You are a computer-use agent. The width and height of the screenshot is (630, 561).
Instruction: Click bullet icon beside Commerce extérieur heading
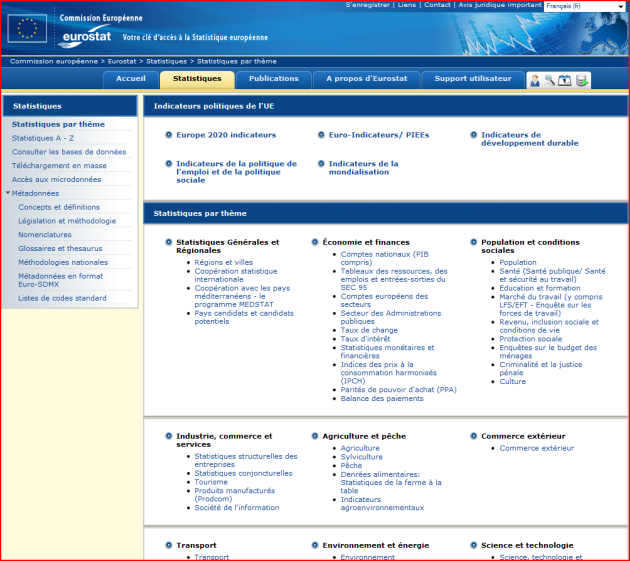[474, 436]
